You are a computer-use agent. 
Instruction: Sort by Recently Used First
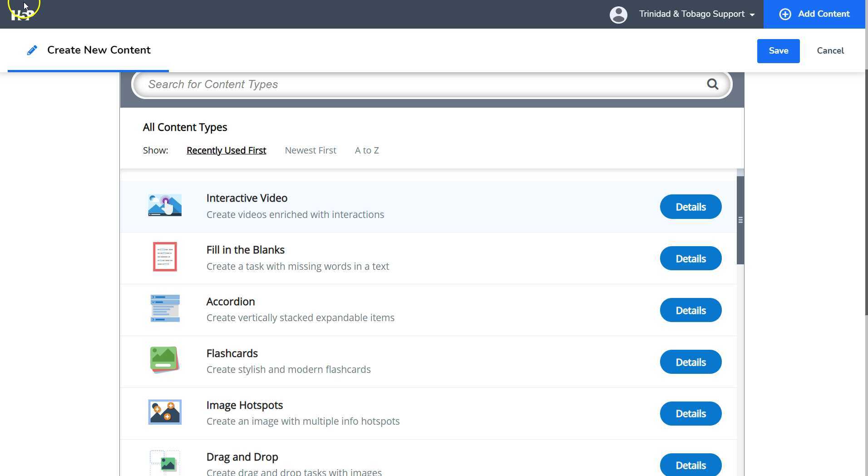(x=226, y=150)
